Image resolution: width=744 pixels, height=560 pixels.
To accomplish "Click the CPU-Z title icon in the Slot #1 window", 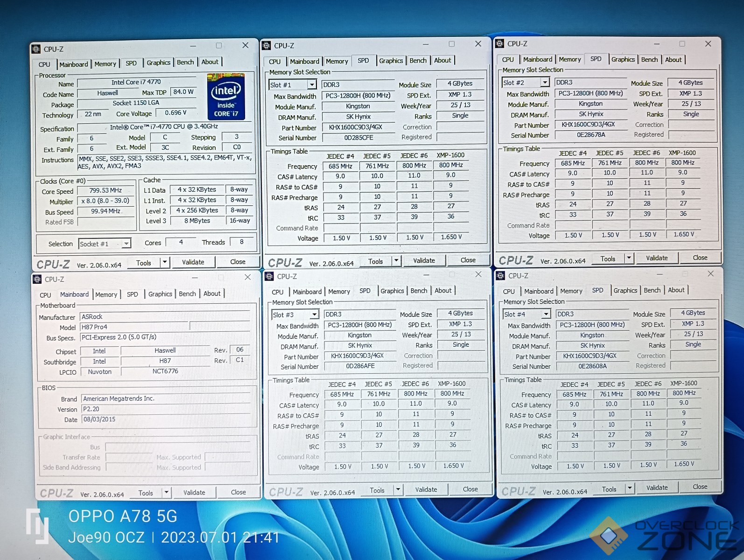I will (267, 46).
